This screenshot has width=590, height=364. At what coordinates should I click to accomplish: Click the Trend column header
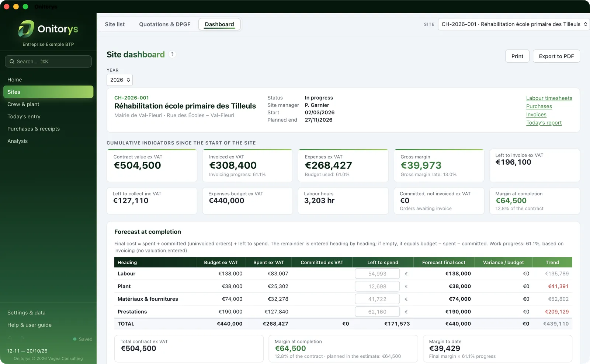[552, 262]
